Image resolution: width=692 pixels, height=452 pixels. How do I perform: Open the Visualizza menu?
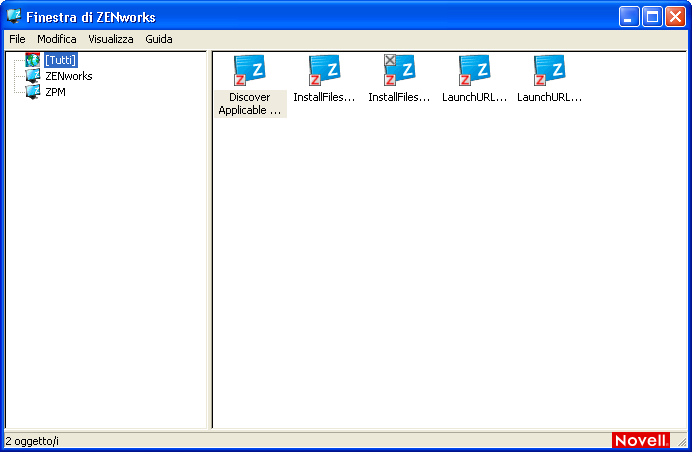111,39
